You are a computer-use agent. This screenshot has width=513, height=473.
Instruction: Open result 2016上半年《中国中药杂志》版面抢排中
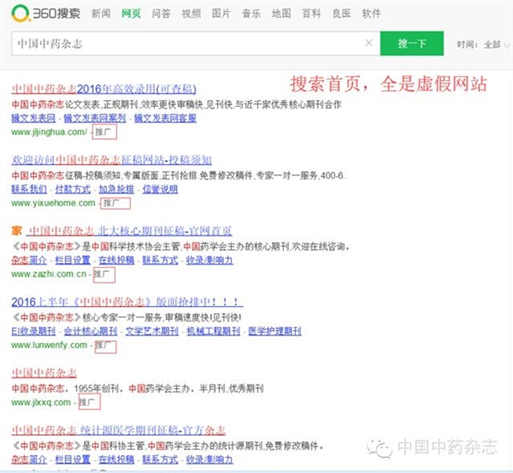point(127,302)
